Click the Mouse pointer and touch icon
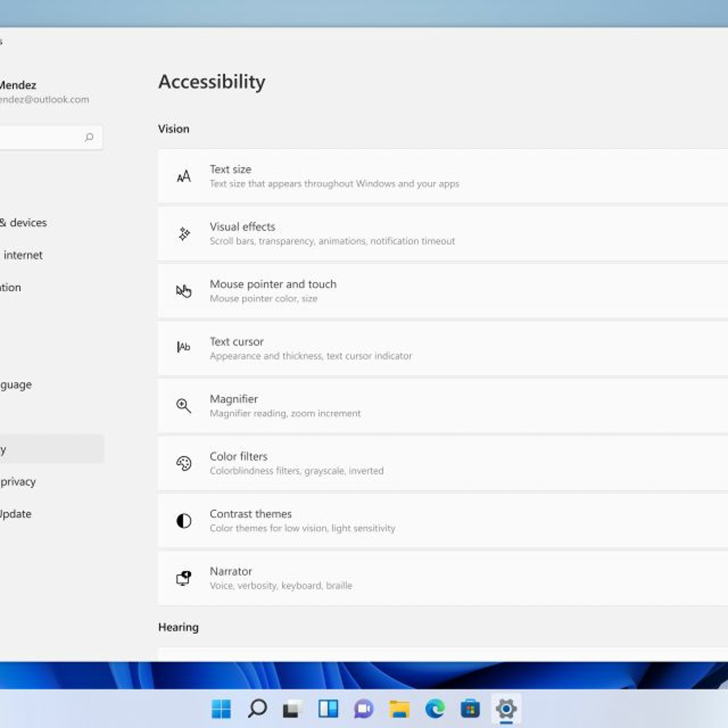728x728 pixels. [x=183, y=291]
